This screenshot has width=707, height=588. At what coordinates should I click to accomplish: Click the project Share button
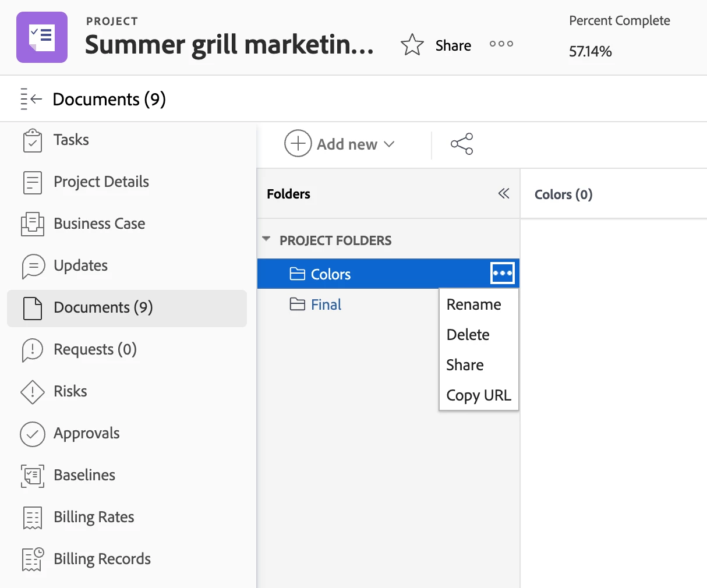pyautogui.click(x=453, y=45)
